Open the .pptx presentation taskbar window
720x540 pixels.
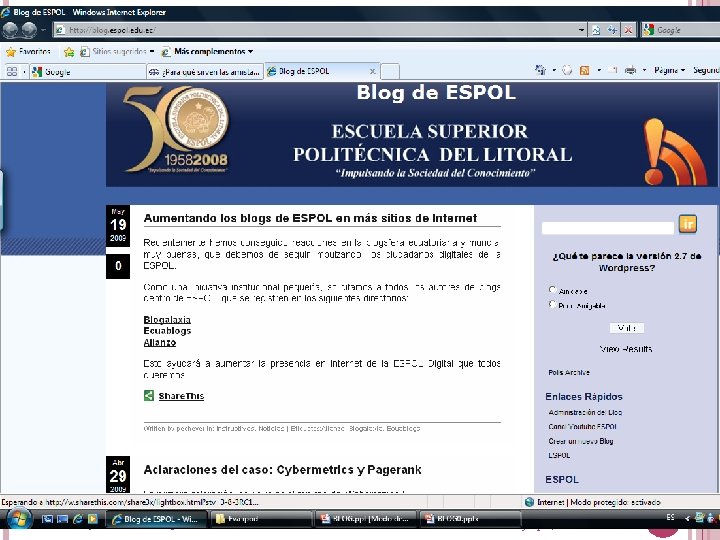pyautogui.click(x=470, y=519)
